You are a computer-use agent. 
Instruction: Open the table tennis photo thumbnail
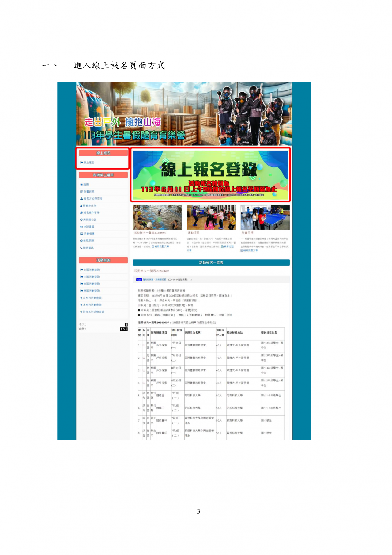265,217
